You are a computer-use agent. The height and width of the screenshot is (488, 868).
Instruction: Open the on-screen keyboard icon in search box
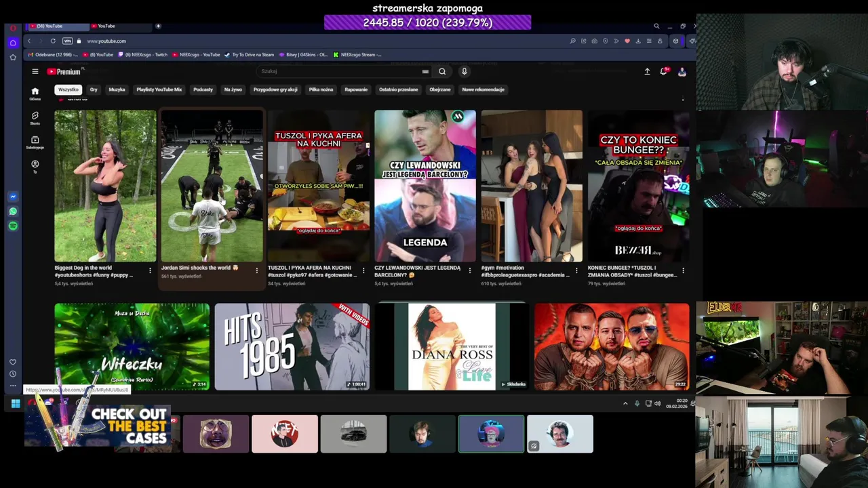click(x=425, y=71)
